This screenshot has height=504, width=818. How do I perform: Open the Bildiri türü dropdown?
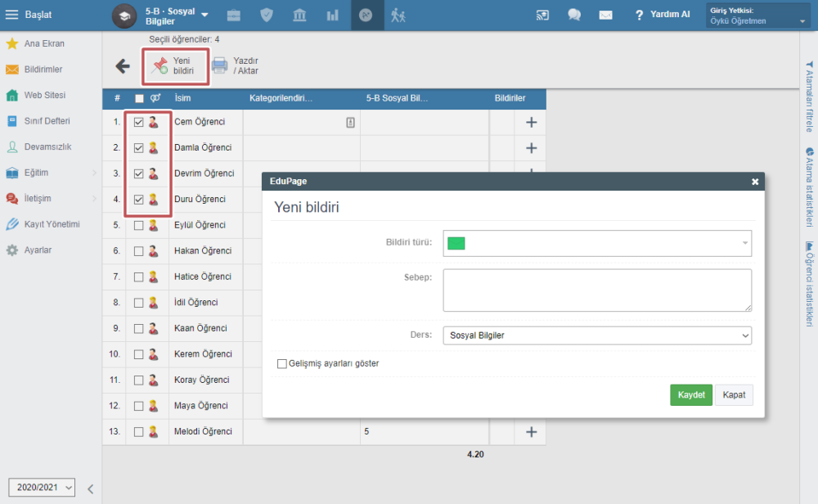tap(597, 243)
